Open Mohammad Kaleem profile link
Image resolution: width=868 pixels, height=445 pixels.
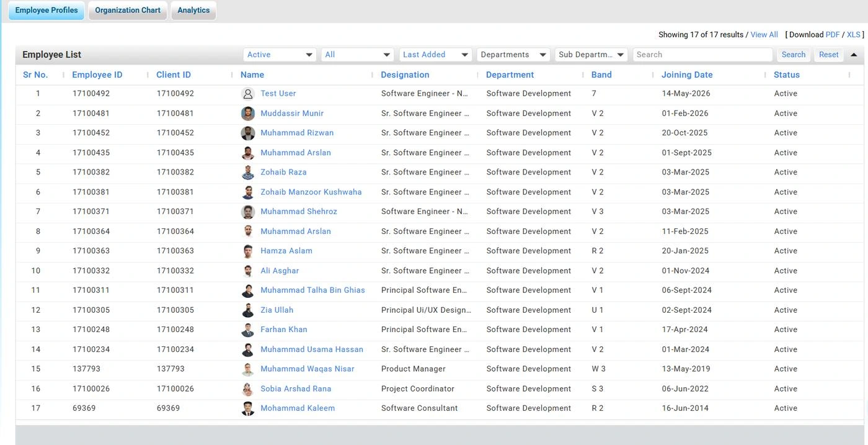(x=298, y=408)
